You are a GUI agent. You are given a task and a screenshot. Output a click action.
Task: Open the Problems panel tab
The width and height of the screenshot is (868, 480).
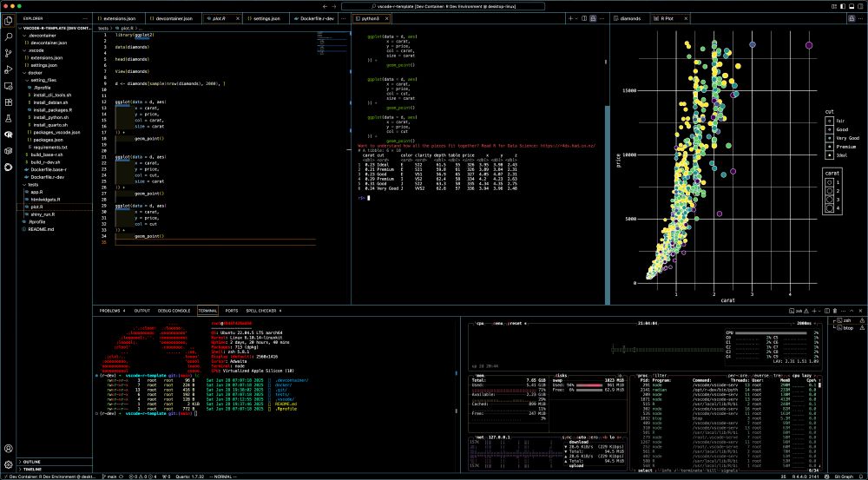click(112, 311)
